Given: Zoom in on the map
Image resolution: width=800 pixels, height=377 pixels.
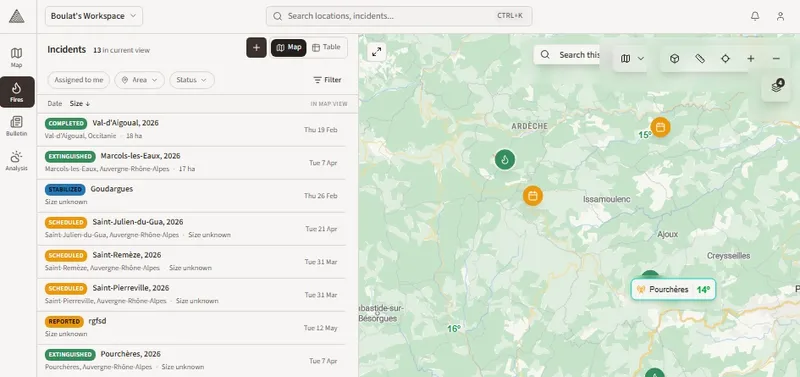Looking at the screenshot, I should 751,59.
